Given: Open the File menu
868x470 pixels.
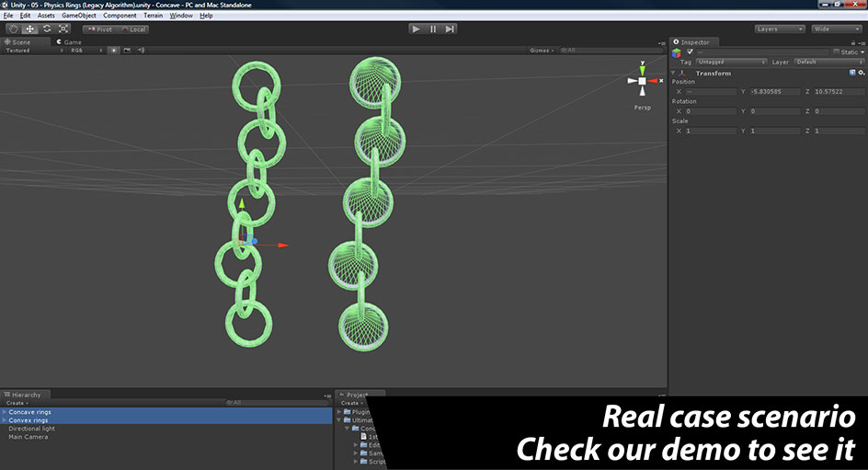Looking at the screenshot, I should [x=8, y=16].
